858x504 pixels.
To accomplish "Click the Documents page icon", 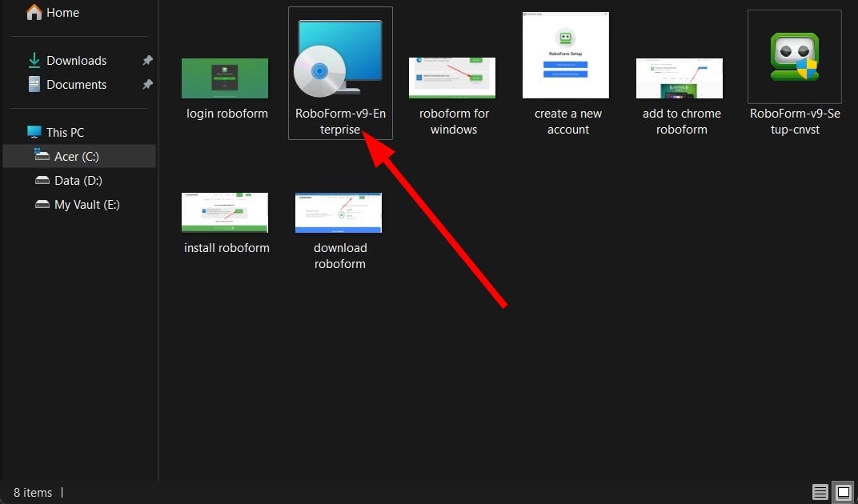I will click(34, 84).
